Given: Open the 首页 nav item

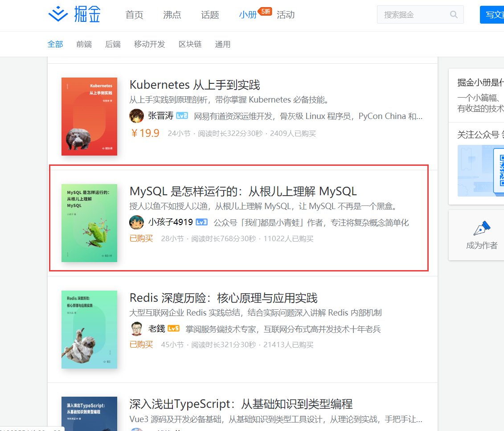Looking at the screenshot, I should click(x=135, y=15).
